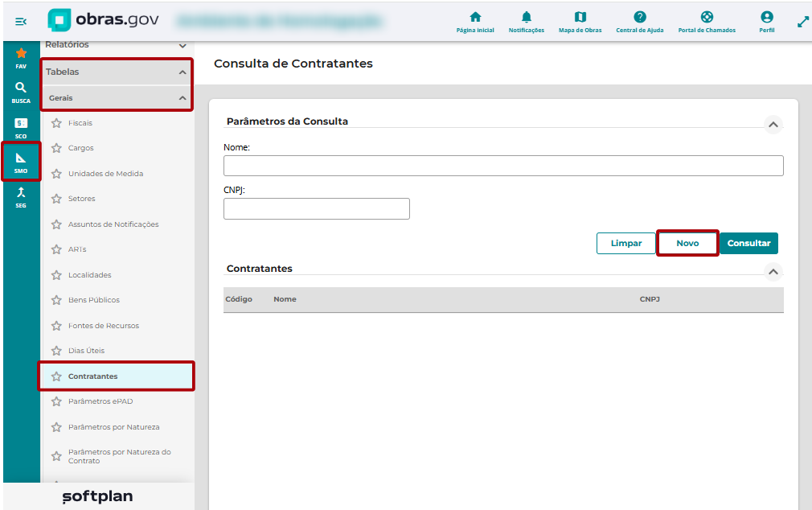Open the Parâmetros por Natureza menu item

(114, 427)
